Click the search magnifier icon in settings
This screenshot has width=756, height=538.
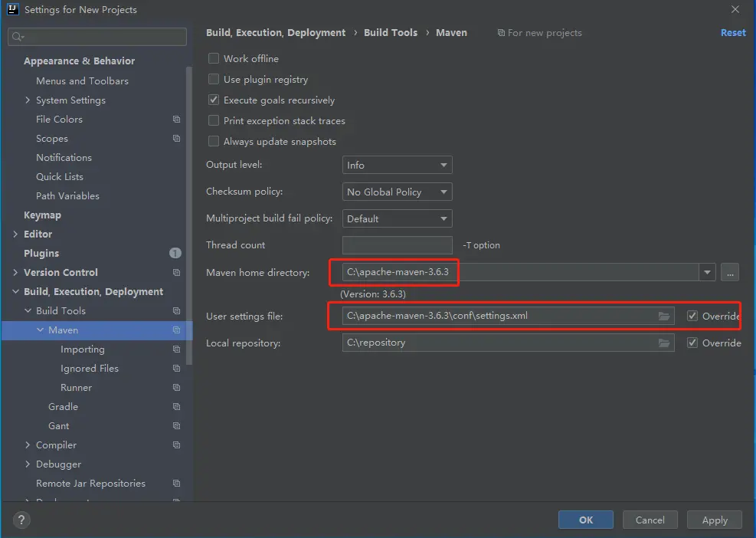pyautogui.click(x=17, y=37)
